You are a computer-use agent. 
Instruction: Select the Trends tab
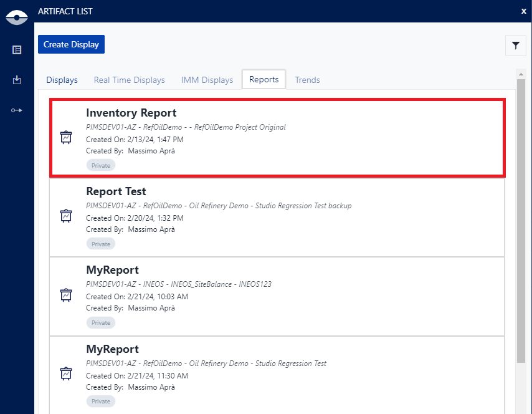[307, 80]
